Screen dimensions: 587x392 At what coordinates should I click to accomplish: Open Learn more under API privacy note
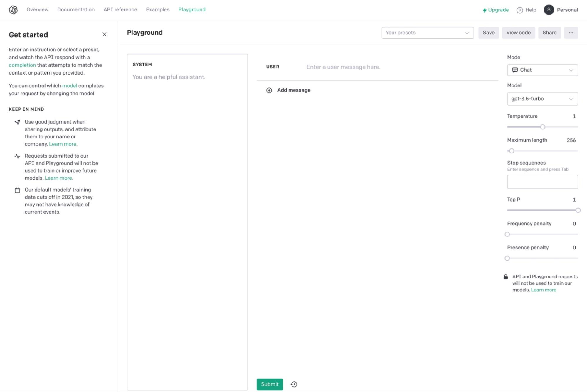point(543,290)
